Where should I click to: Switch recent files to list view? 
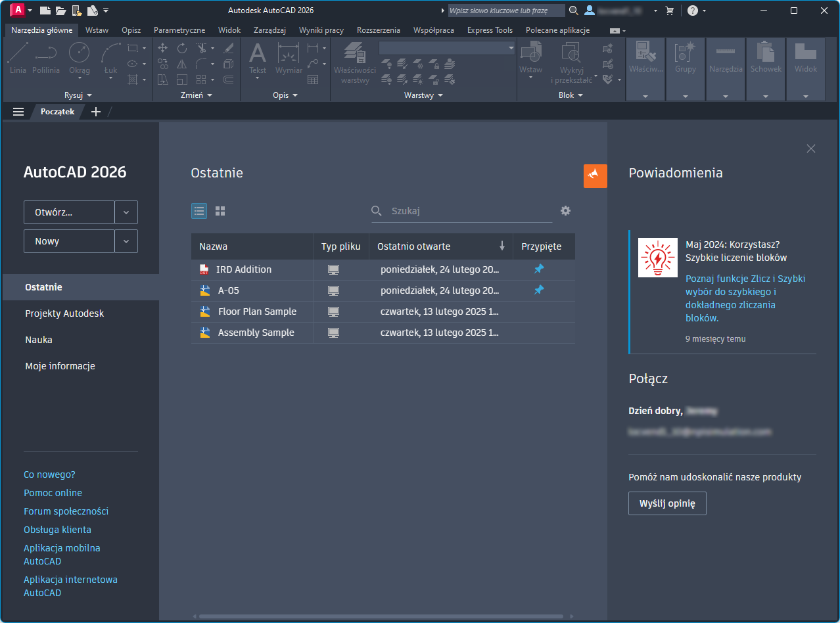point(199,211)
